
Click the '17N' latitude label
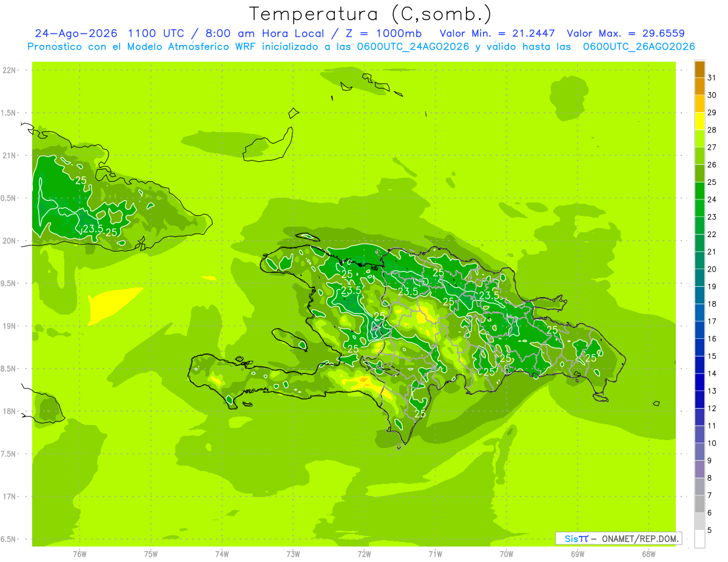(9, 497)
